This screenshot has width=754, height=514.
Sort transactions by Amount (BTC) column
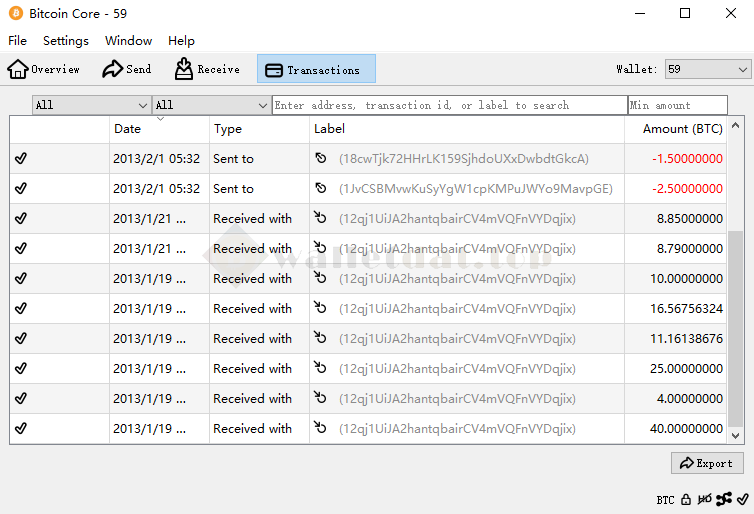point(682,129)
